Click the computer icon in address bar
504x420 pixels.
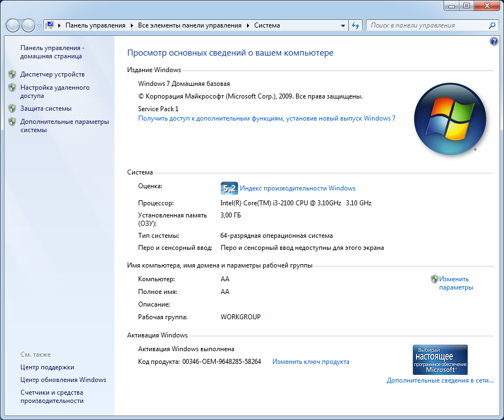point(50,25)
